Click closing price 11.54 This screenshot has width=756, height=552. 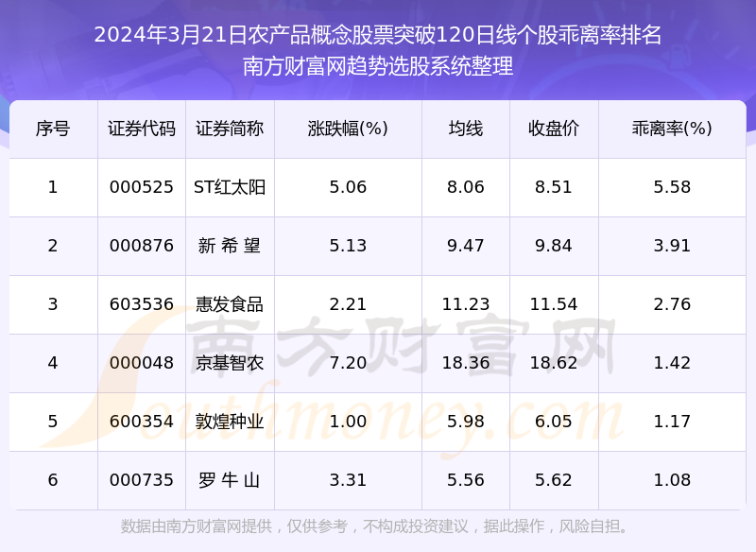pos(554,304)
